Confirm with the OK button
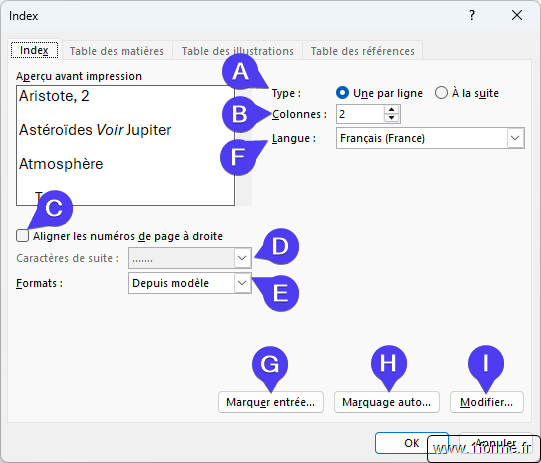 (x=412, y=443)
